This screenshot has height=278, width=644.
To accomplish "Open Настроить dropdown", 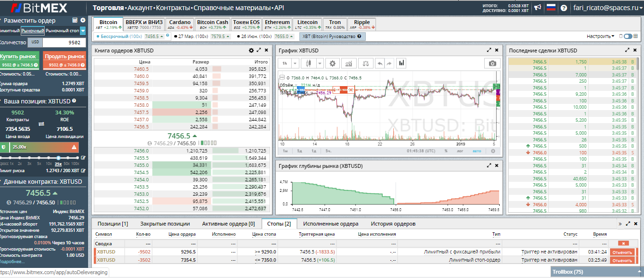I will [600, 36].
